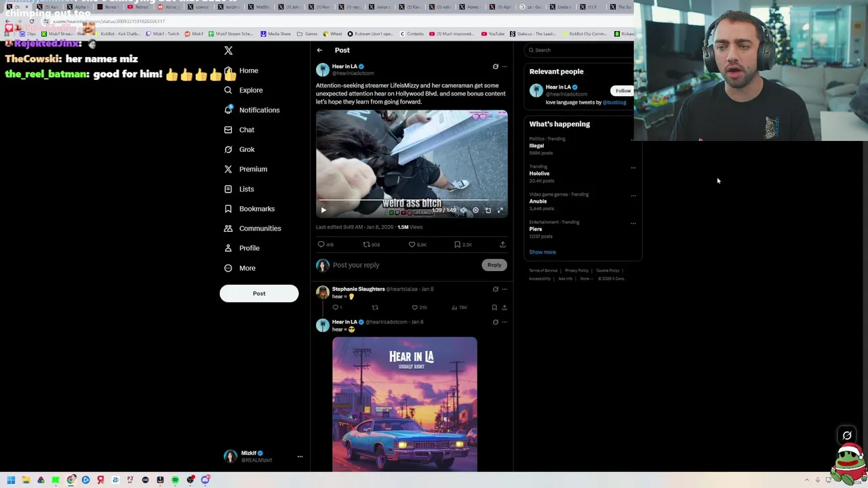The height and width of the screenshot is (488, 868).
Task: Repost Stephanie Slaughters' reply
Action: point(375,308)
